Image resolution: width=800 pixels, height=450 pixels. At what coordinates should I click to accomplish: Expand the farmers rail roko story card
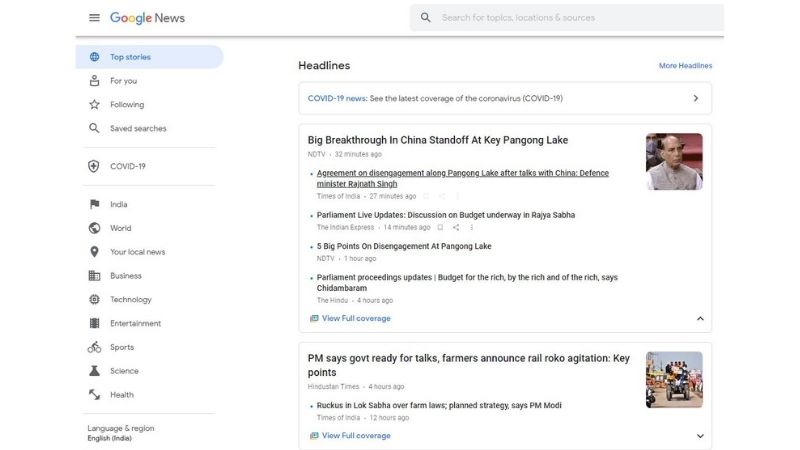700,436
